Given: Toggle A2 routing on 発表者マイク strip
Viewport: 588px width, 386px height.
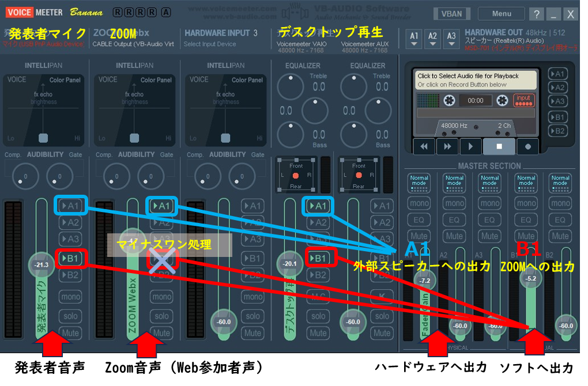Looking at the screenshot, I should coord(70,222).
